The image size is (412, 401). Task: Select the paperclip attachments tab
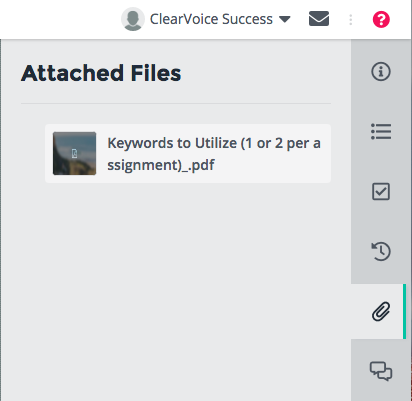[x=381, y=311]
